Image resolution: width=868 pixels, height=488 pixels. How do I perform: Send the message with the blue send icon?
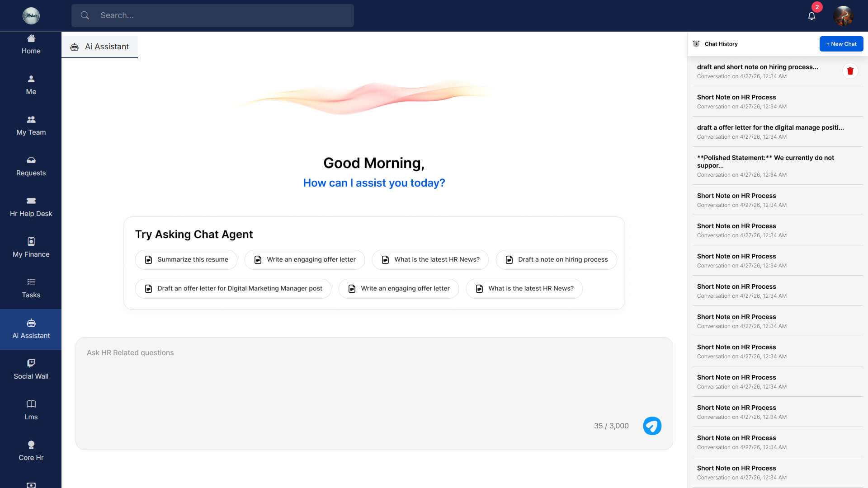coord(652,426)
